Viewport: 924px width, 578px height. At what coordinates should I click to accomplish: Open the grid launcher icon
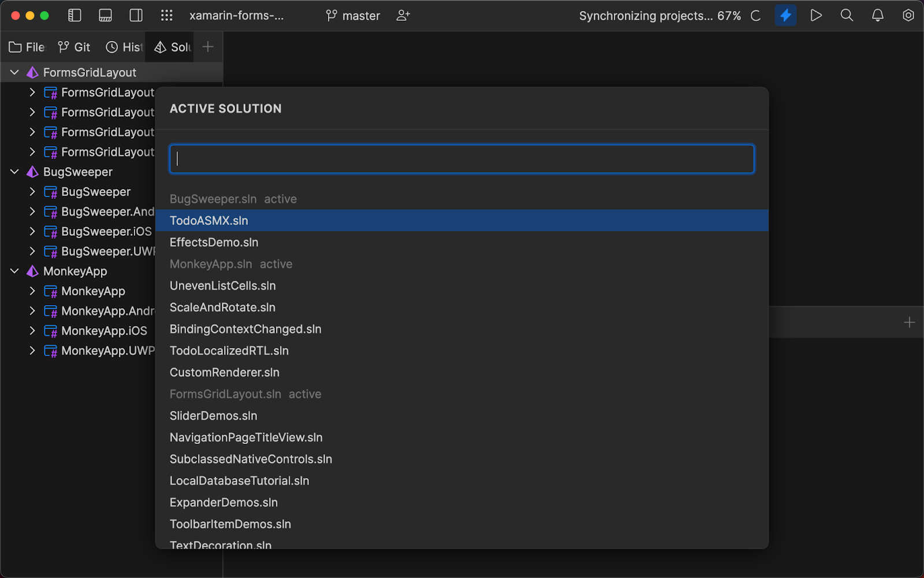(167, 16)
